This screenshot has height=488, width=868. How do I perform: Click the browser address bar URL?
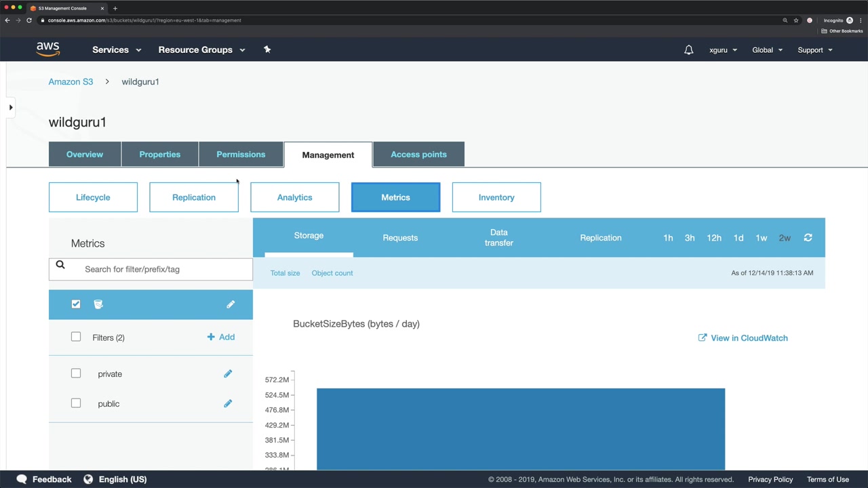pos(144,20)
